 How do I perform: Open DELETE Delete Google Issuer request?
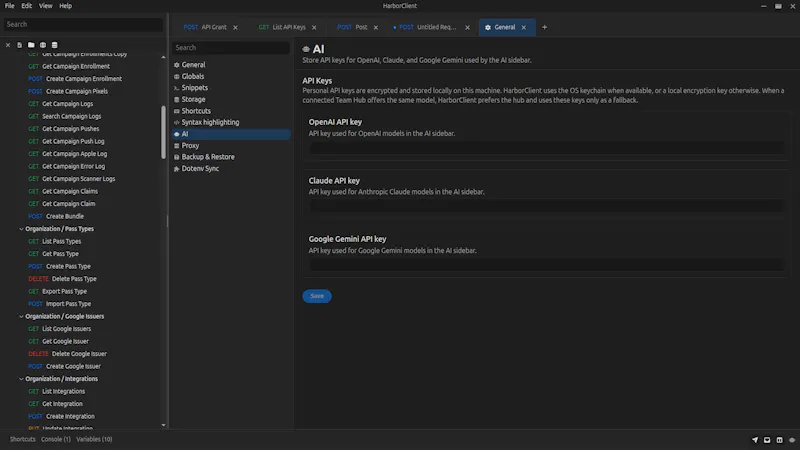67,354
